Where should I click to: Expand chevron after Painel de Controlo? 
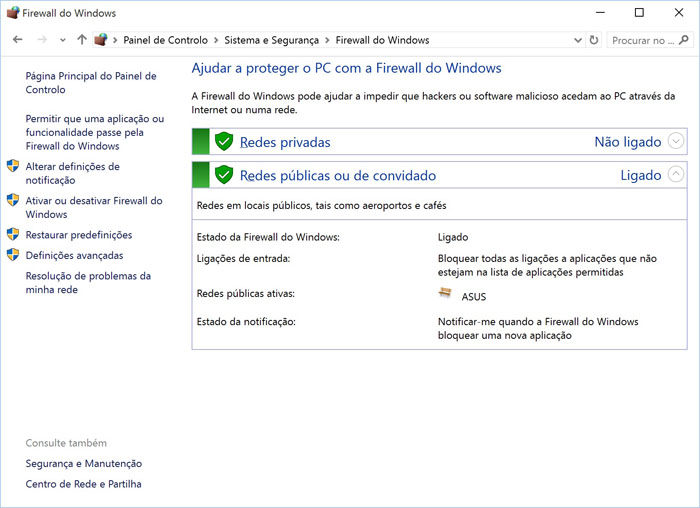tap(216, 40)
